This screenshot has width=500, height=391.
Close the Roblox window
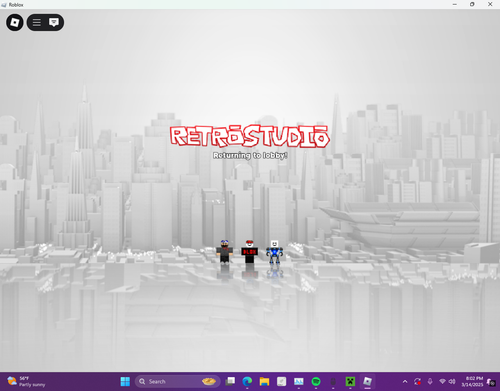coord(490,4)
